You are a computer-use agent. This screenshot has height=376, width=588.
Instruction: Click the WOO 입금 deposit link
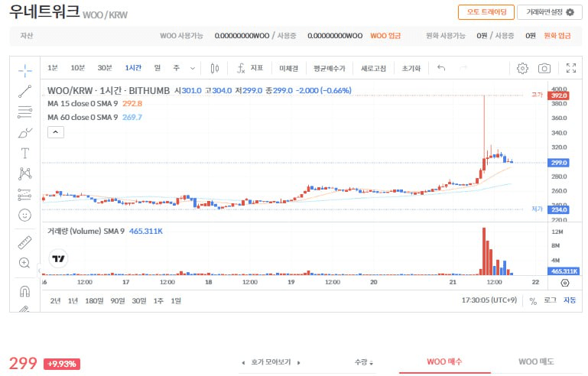[x=385, y=36]
